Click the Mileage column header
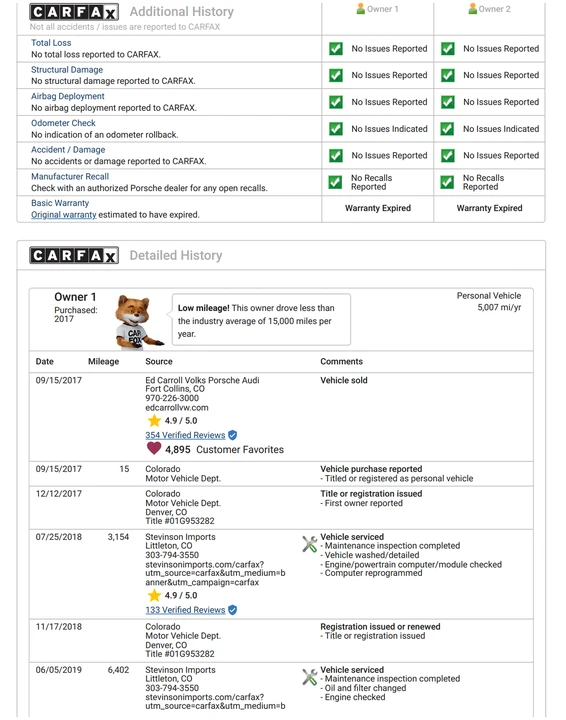This screenshot has width=566, height=720. click(103, 361)
